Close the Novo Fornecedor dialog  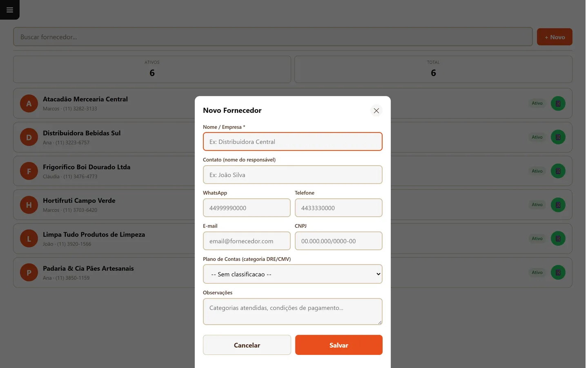coord(376,110)
